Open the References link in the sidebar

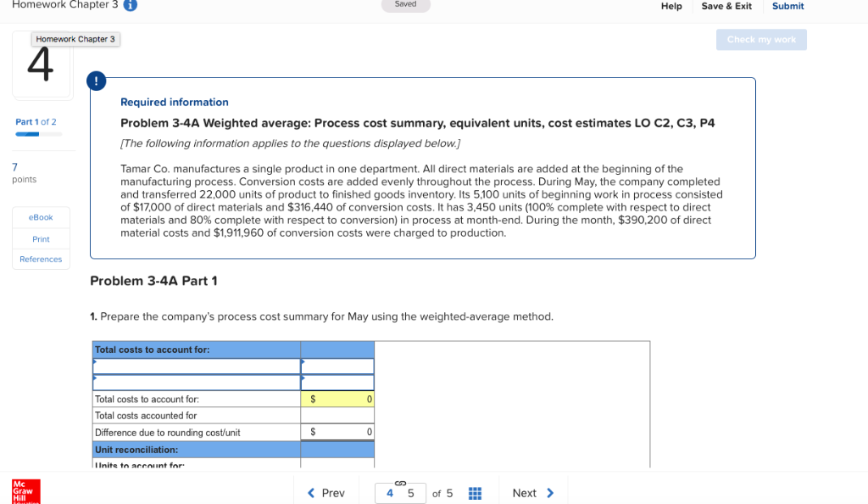point(40,259)
